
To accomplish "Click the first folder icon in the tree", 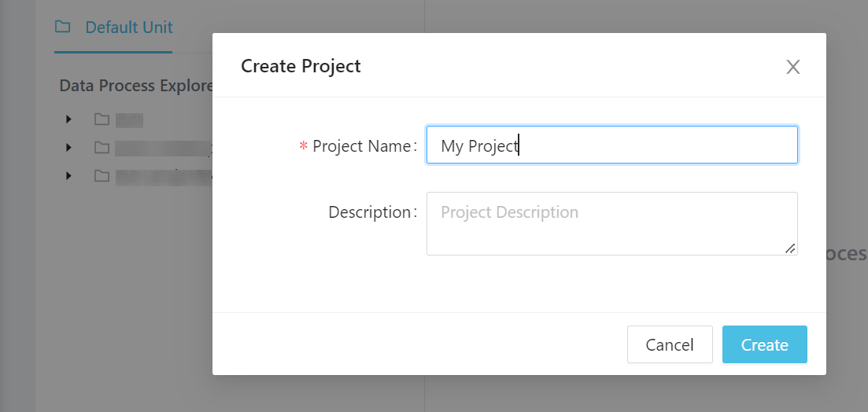I will coord(102,120).
